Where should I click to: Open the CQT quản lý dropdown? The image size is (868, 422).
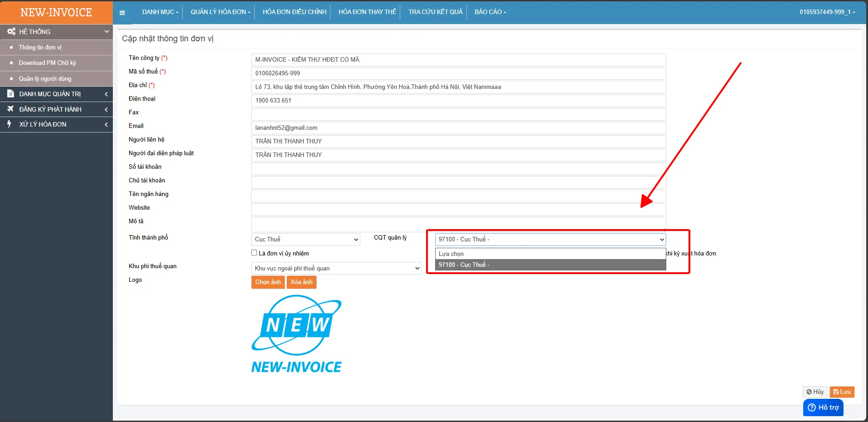pos(550,239)
